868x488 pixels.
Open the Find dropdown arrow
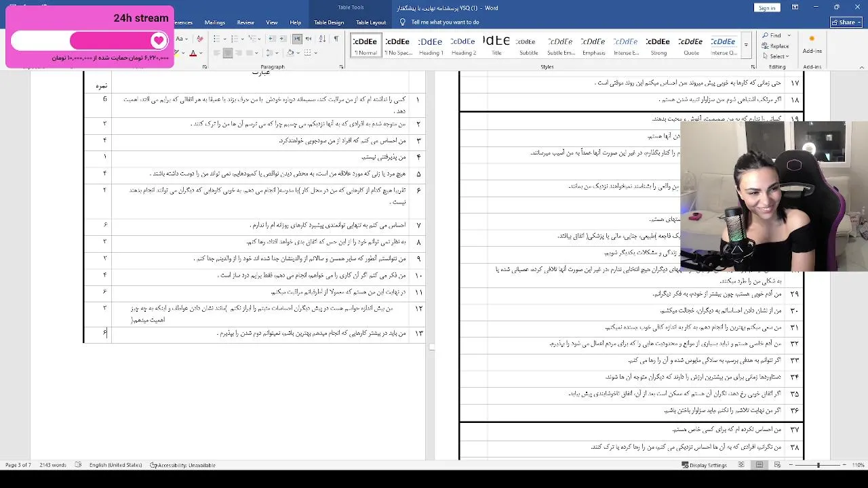click(x=789, y=35)
